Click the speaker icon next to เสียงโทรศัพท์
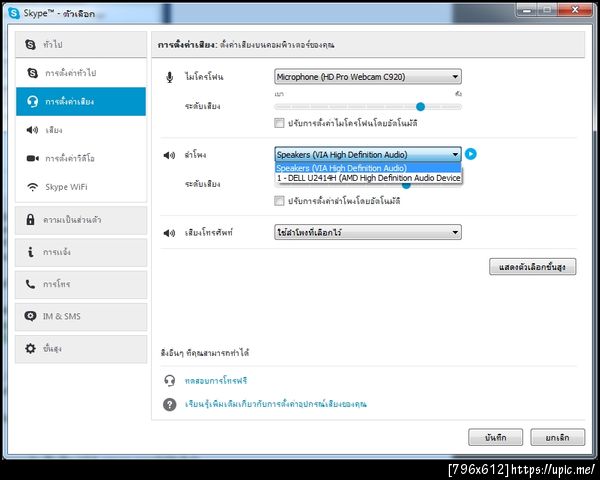 tap(169, 233)
